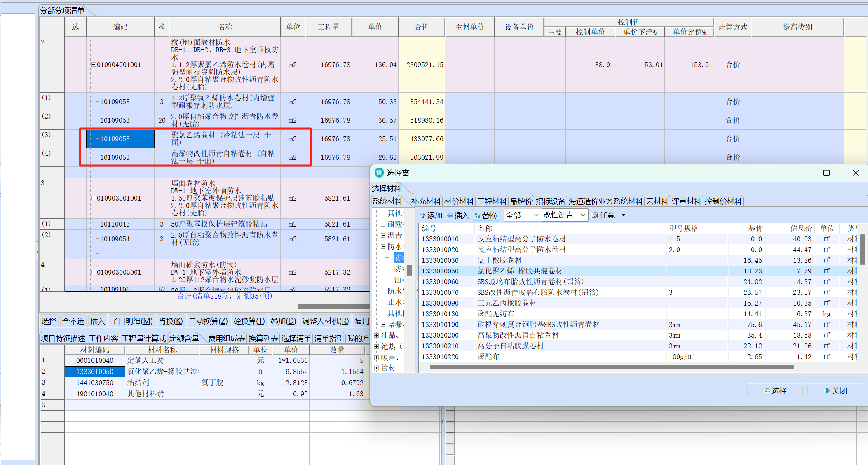
Task: Expand the 吸声 tree node
Action: point(376,357)
